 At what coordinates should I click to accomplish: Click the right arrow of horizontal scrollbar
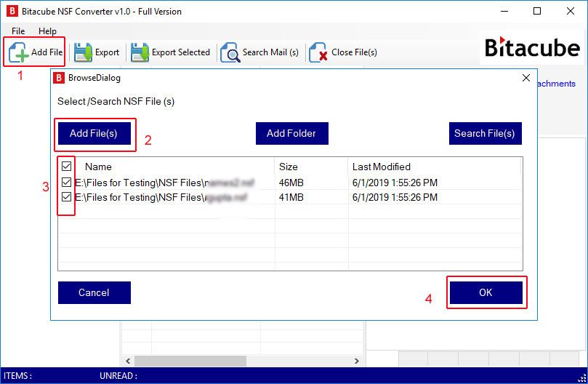[357, 361]
